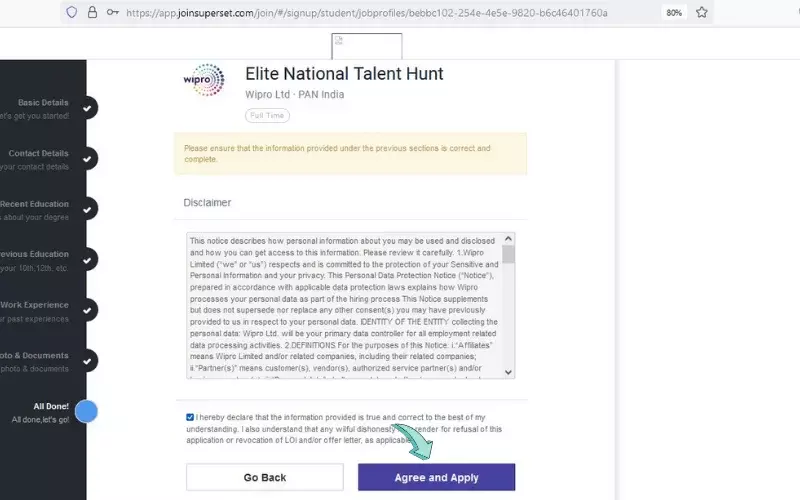Click the All Done blue step circle
800x500 pixels.
[x=86, y=412]
